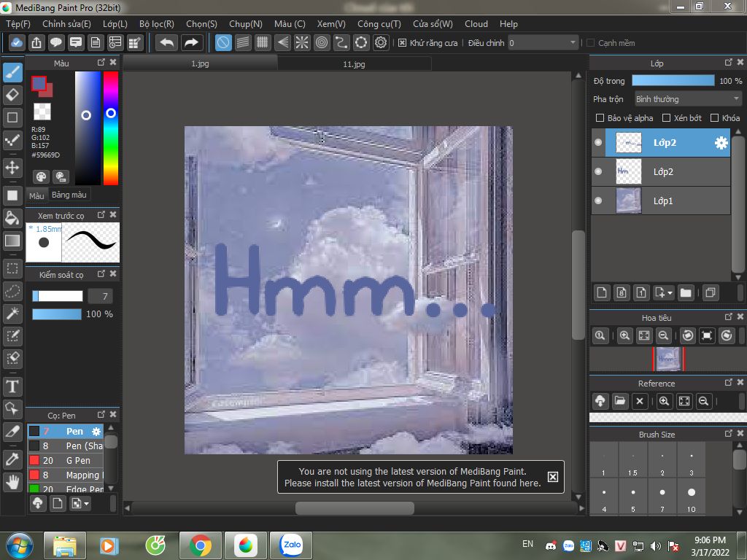Enable the parallel snap guide
The image size is (747, 560).
click(243, 43)
